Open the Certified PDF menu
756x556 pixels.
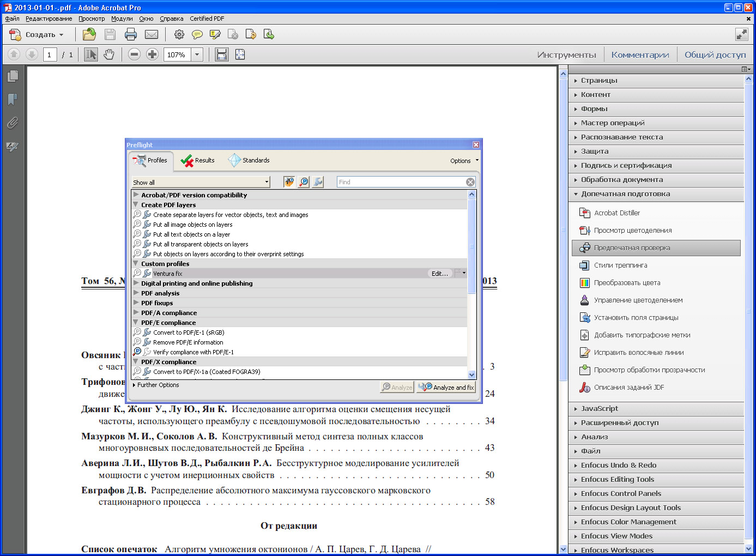point(207,19)
